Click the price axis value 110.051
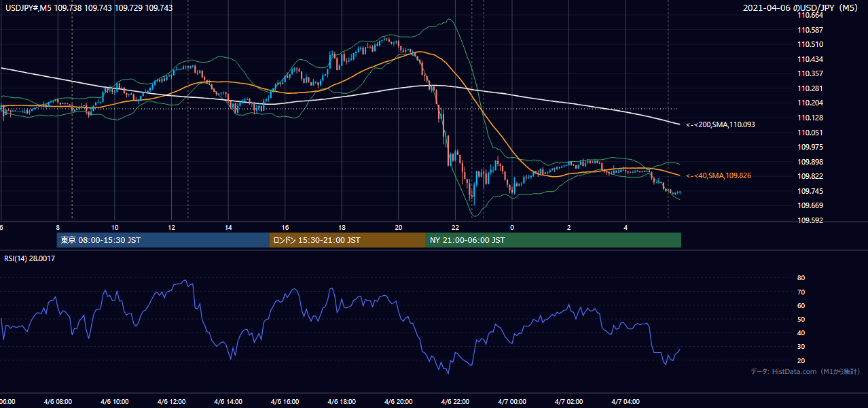This screenshot has height=408, width=868. [x=811, y=133]
